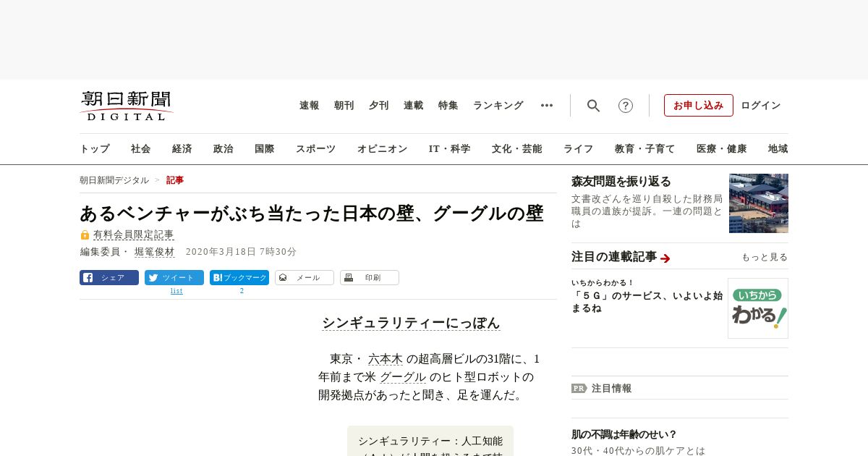This screenshot has width=868, height=456.
Task: Select the 注目の連載記事 heading
Action: pos(614,257)
